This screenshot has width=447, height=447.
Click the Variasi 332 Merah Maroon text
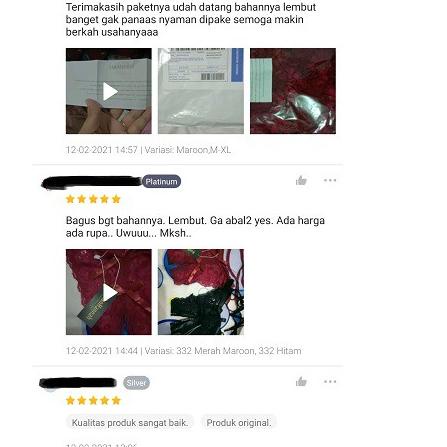point(223,351)
